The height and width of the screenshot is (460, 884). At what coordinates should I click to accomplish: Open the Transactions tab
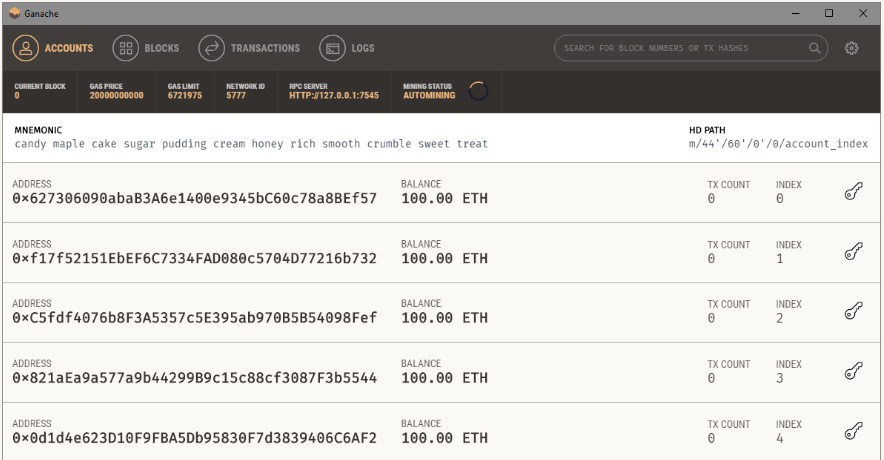tap(249, 48)
